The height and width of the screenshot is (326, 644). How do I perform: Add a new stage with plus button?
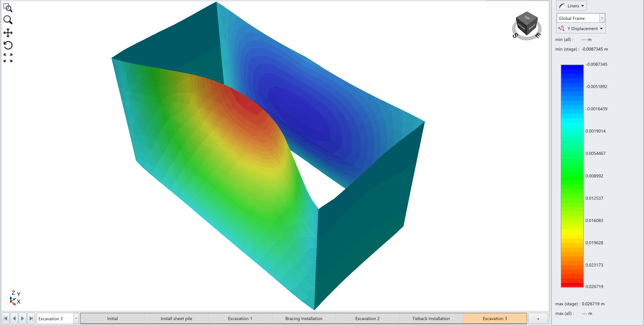click(x=538, y=319)
